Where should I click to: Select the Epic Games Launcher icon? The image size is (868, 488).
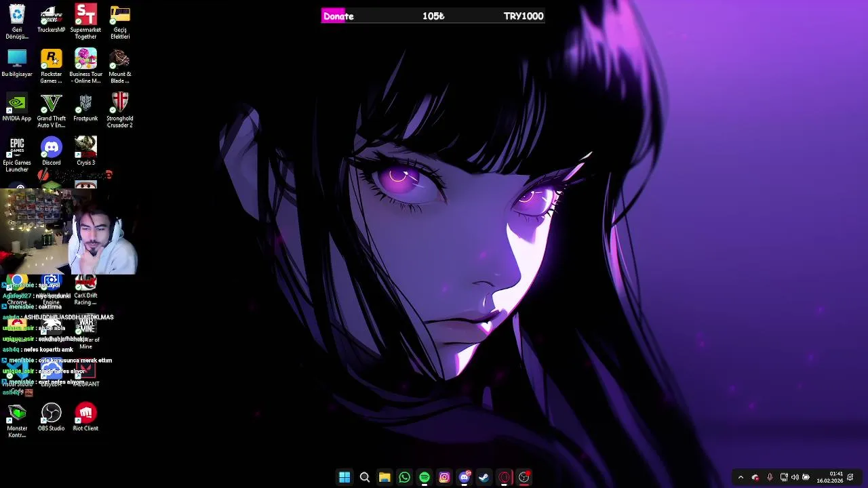pyautogui.click(x=17, y=155)
